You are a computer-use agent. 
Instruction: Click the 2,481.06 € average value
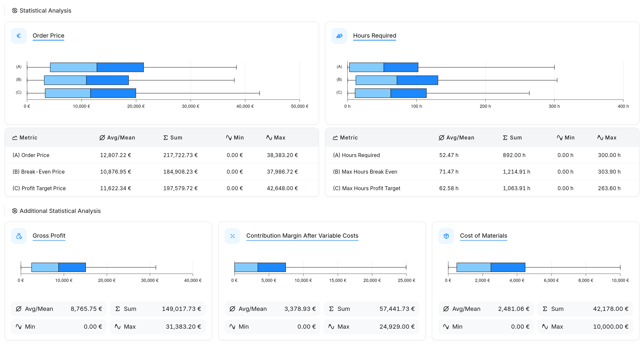pos(514,309)
